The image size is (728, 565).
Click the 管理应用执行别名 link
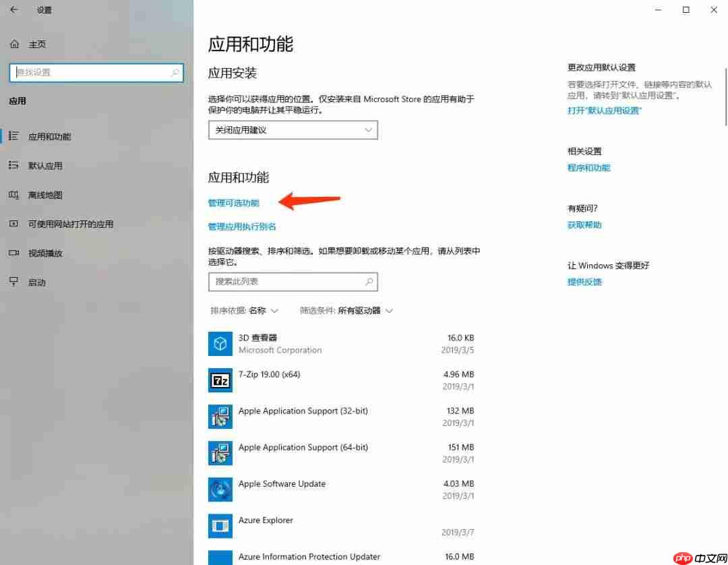pos(242,227)
